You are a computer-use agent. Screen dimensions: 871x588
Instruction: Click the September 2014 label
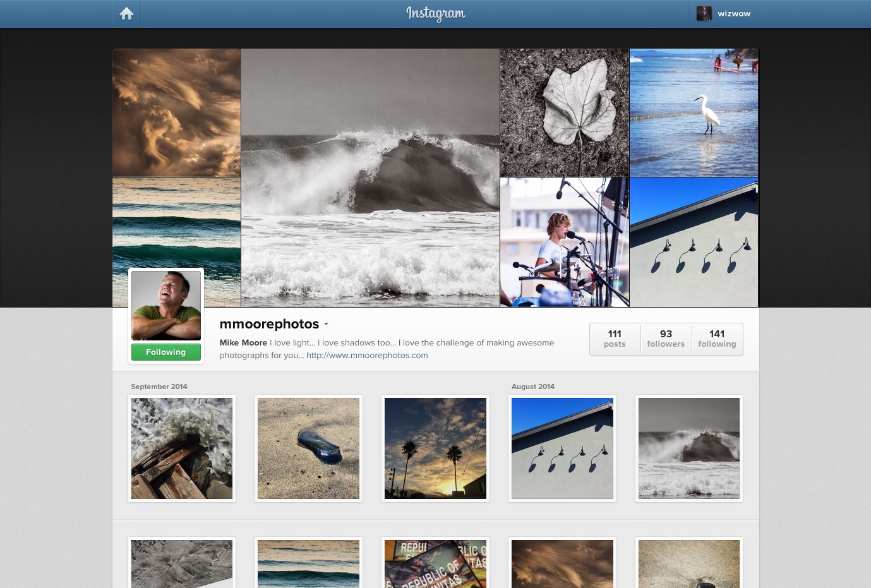(x=159, y=387)
